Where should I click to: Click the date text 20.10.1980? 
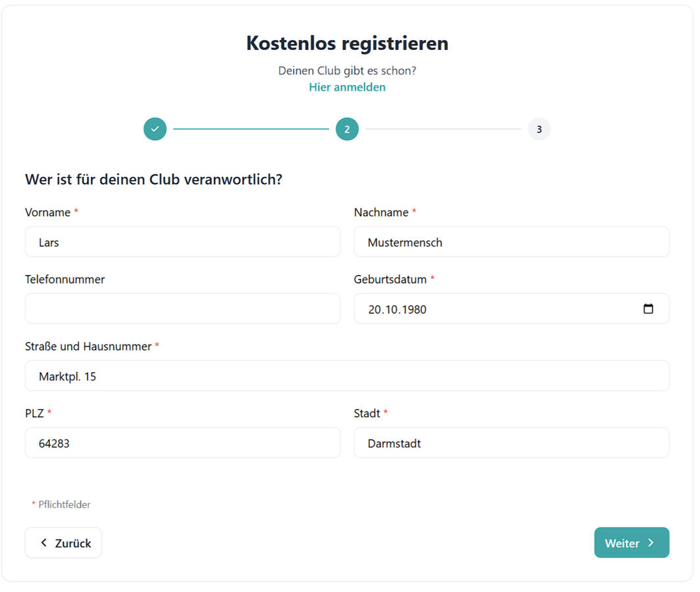coord(397,309)
